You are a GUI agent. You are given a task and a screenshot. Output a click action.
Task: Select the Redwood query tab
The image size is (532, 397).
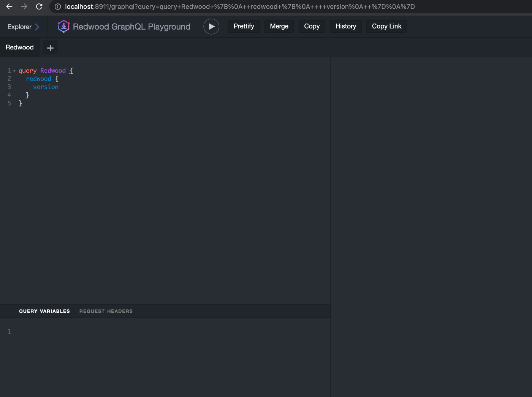(20, 47)
